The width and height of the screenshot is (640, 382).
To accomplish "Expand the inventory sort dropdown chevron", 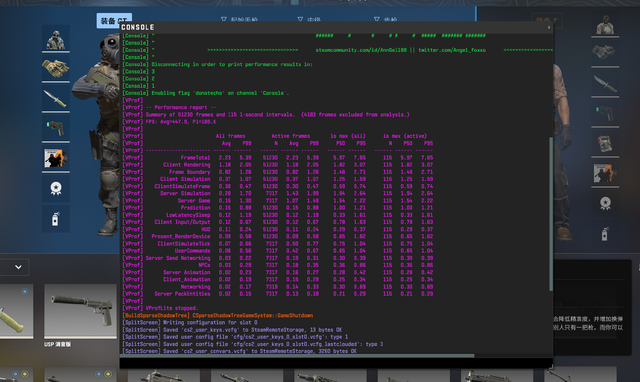I will pyautogui.click(x=18, y=267).
